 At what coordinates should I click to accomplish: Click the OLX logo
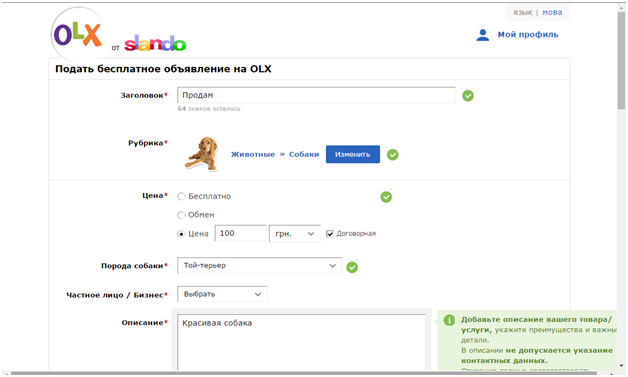[78, 35]
